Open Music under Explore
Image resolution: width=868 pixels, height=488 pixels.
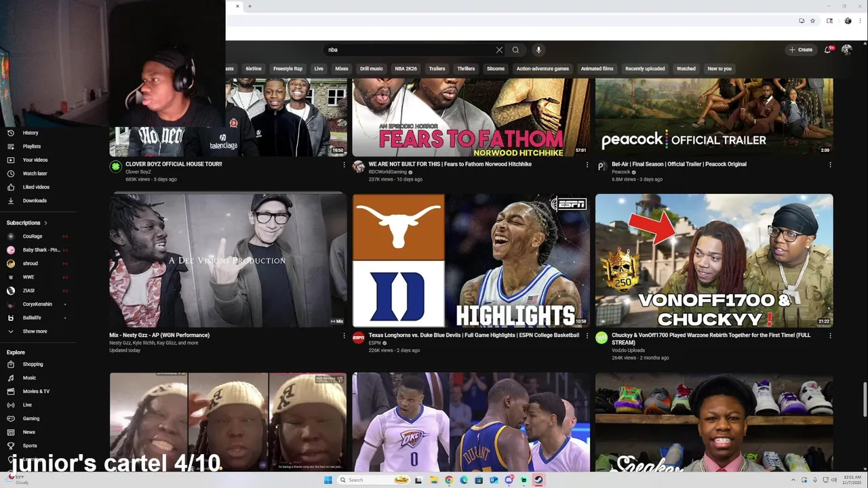(x=29, y=378)
